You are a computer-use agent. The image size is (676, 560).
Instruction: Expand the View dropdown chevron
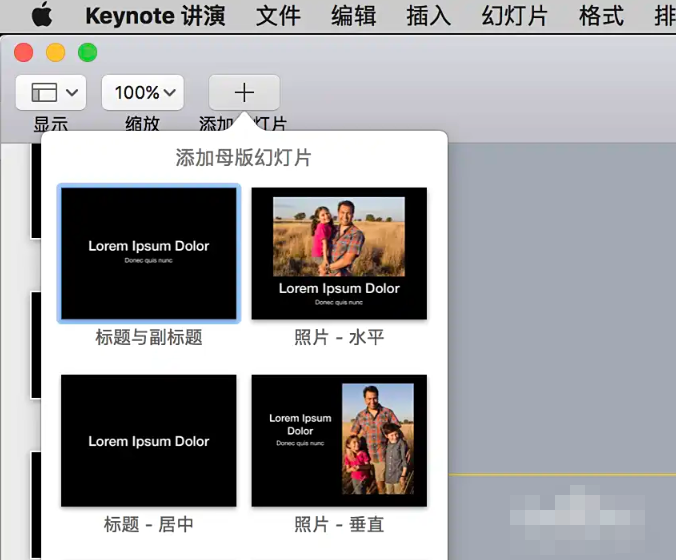click(x=71, y=93)
